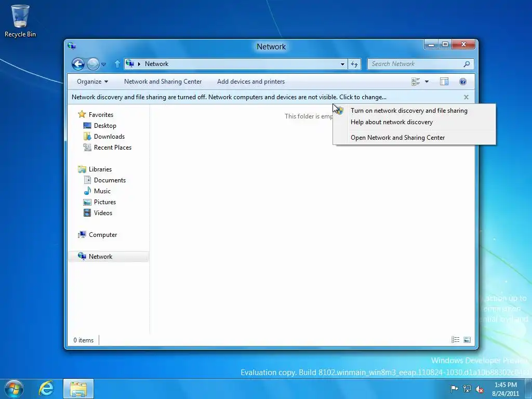Click the Favorites star icon

[x=82, y=114]
